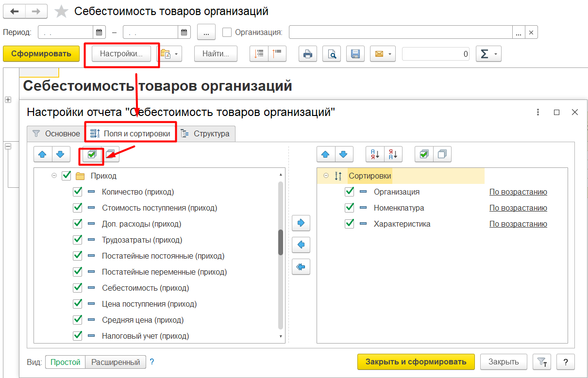588x378 pixels.
Task: Select Простой view mode
Action: [65, 362]
